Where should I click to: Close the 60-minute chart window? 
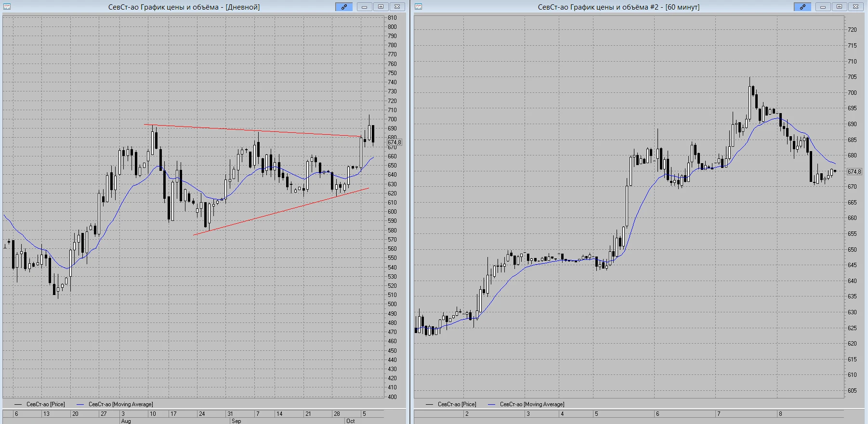coord(855,7)
